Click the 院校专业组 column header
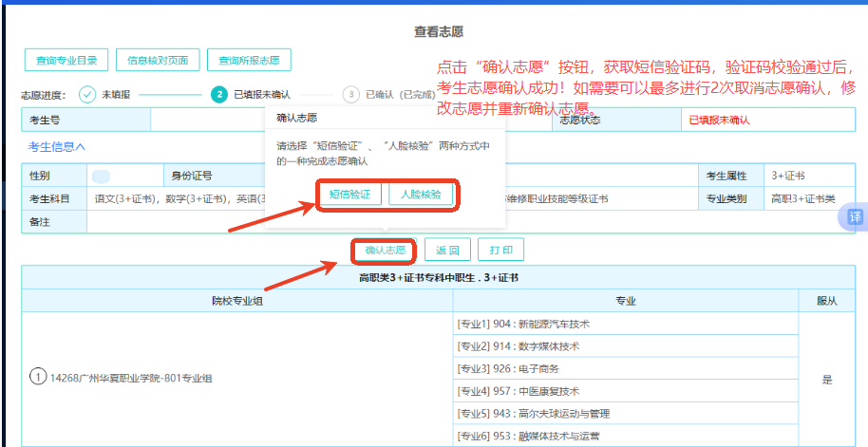868x447 pixels. point(237,301)
